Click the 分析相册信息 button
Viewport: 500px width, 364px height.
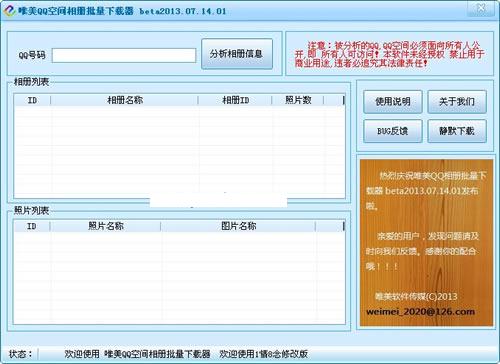pyautogui.click(x=237, y=54)
